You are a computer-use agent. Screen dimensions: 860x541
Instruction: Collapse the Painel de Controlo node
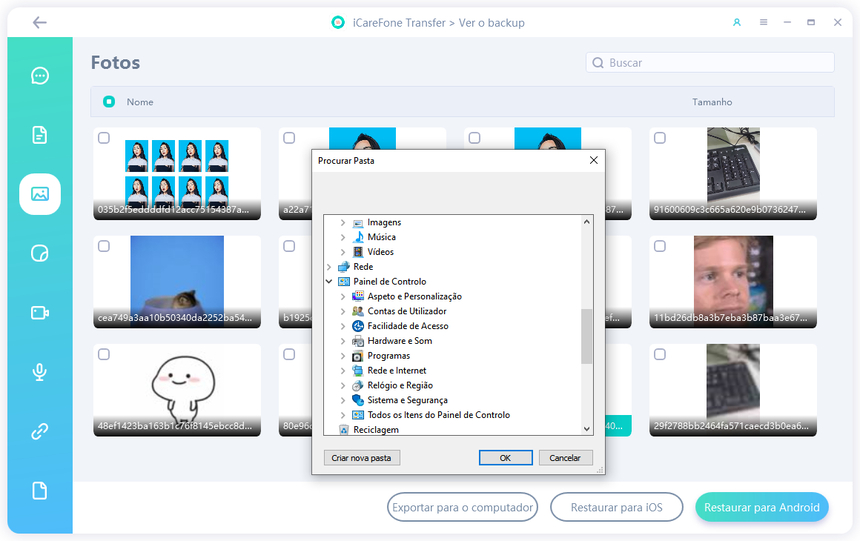pos(329,281)
